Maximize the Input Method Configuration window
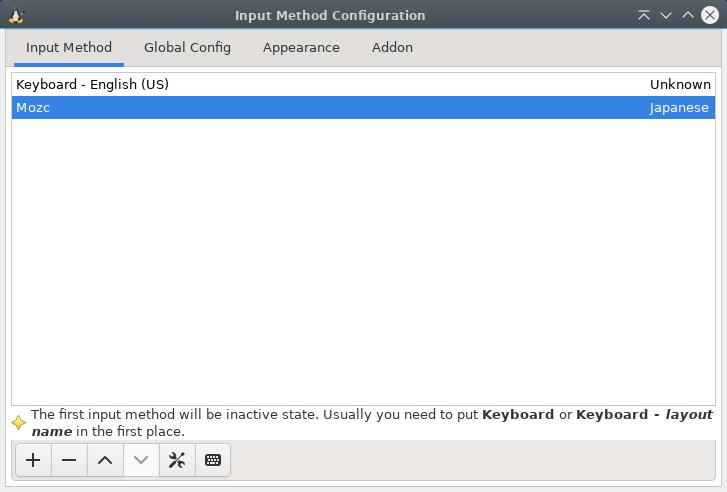 (688, 15)
